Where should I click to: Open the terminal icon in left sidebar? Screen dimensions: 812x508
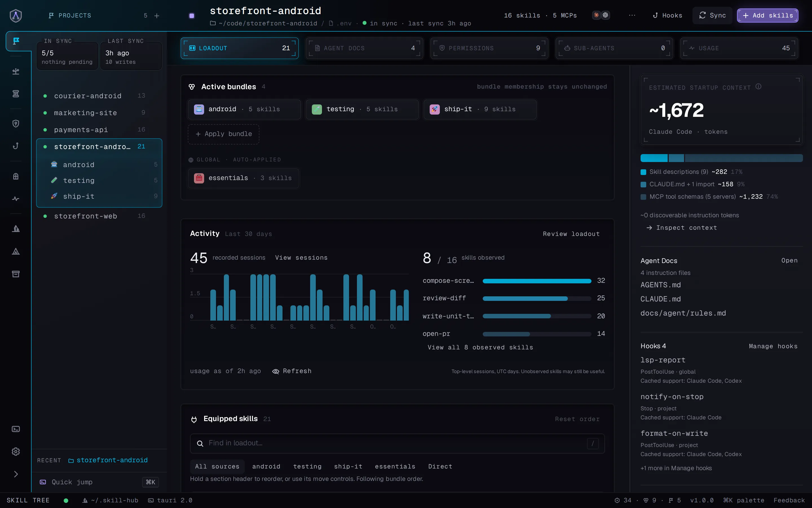(16, 429)
